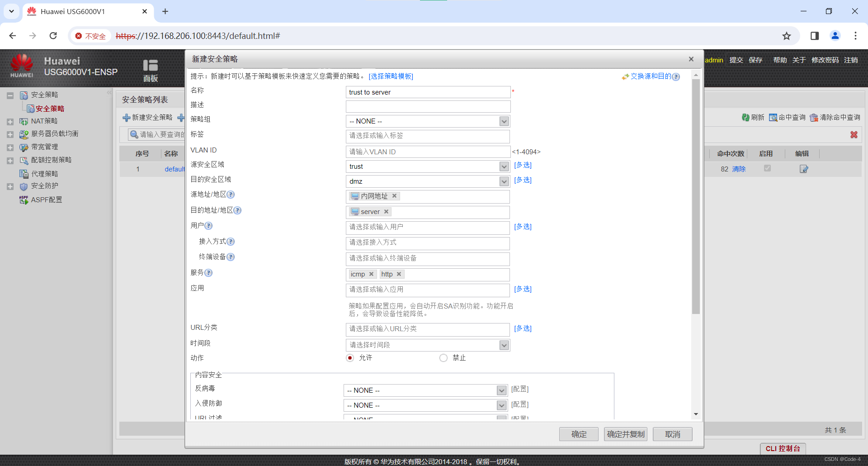Image resolution: width=868 pixels, height=466 pixels.
Task: Click the 选择策略模板 link
Action: 391,76
